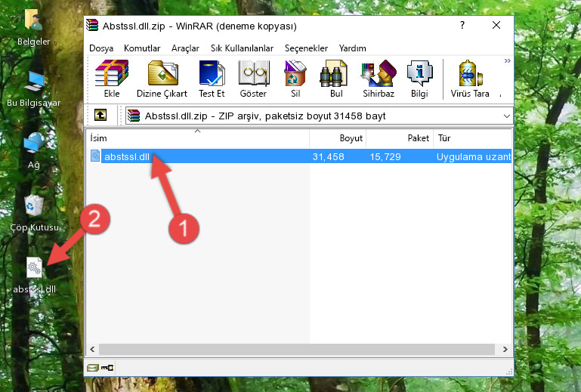Run the Test Et toolbar tool
This screenshot has height=392, width=581.
(212, 79)
